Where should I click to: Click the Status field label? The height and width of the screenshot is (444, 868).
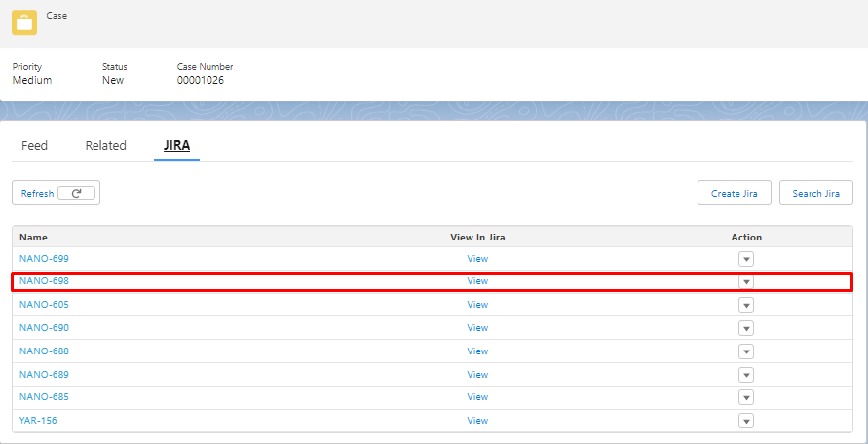pyautogui.click(x=115, y=67)
